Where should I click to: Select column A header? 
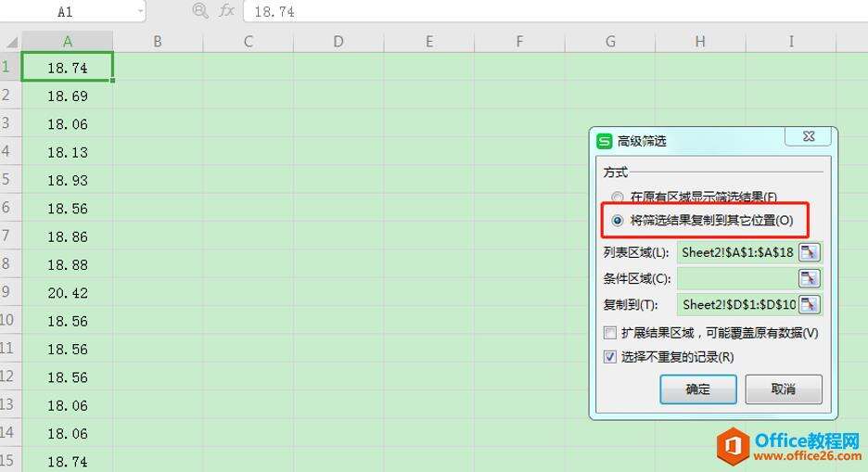click(68, 42)
